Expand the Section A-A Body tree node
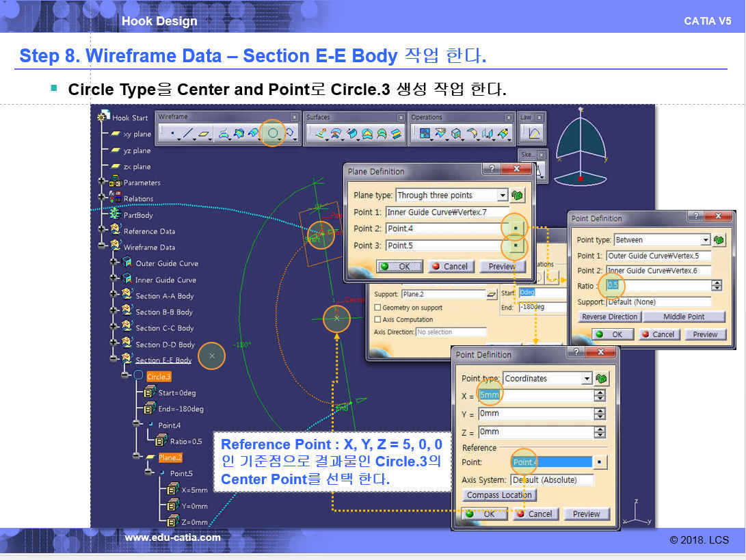The height and width of the screenshot is (560, 746). coord(115,296)
